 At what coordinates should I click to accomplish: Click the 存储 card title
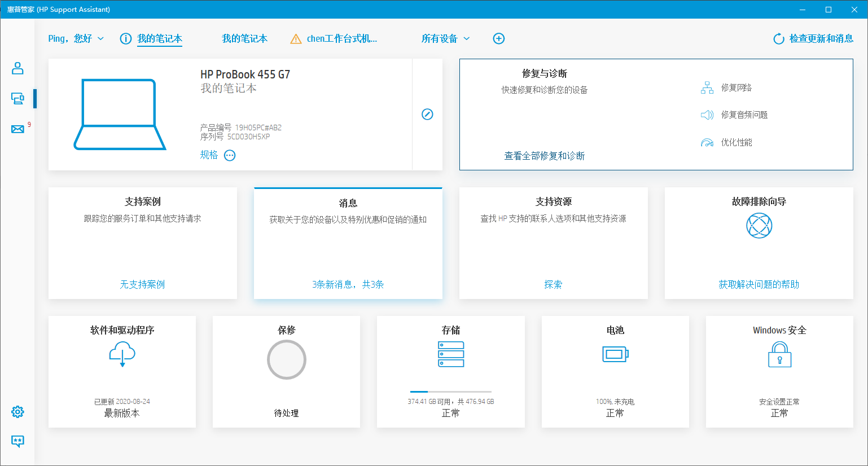(451, 330)
